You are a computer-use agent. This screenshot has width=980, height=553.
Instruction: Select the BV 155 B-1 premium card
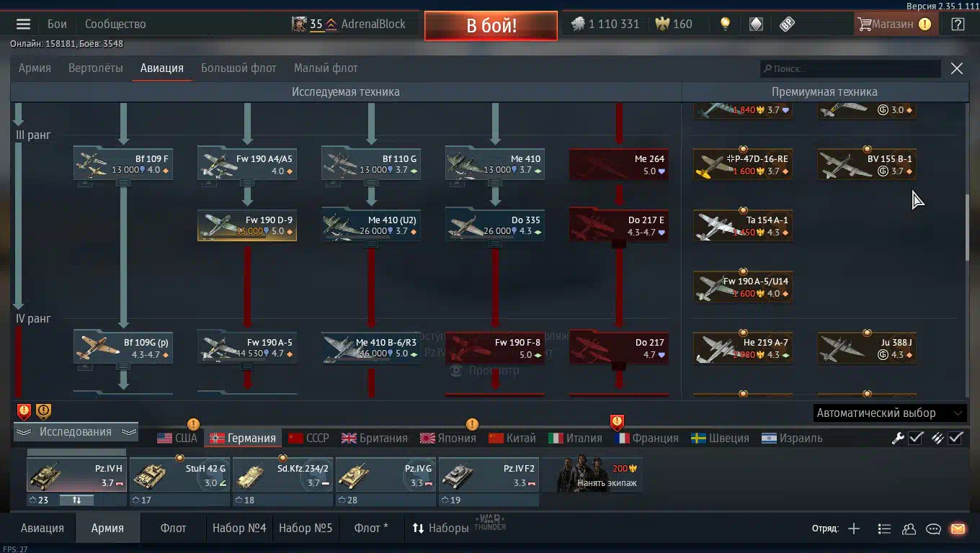[x=867, y=164]
